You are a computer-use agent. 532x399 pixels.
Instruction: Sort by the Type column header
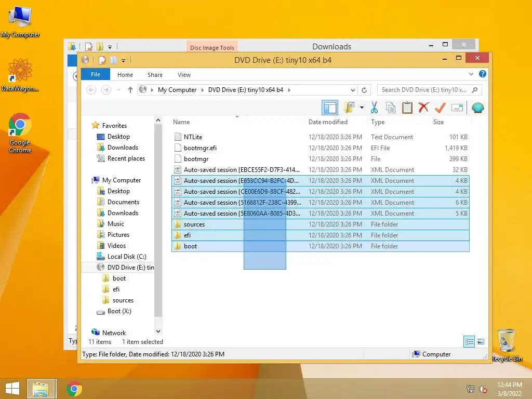[x=378, y=122]
